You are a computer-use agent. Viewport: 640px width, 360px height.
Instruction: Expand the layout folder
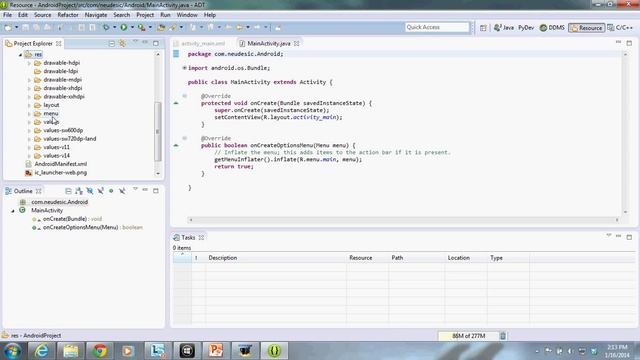click(29, 105)
